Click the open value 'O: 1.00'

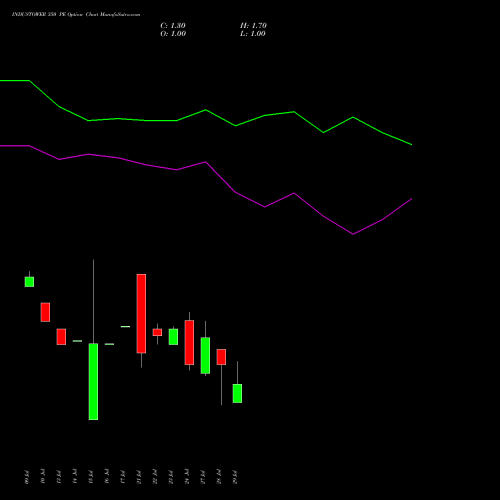(173, 34)
